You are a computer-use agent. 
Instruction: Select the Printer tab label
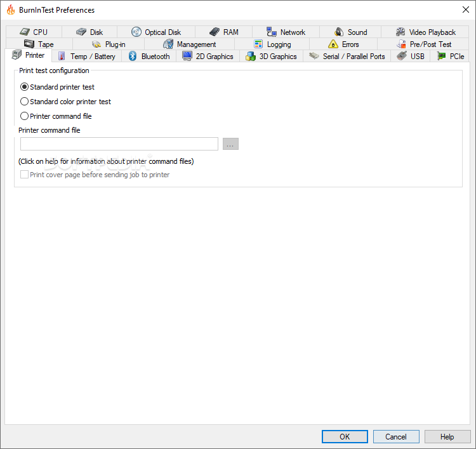35,55
